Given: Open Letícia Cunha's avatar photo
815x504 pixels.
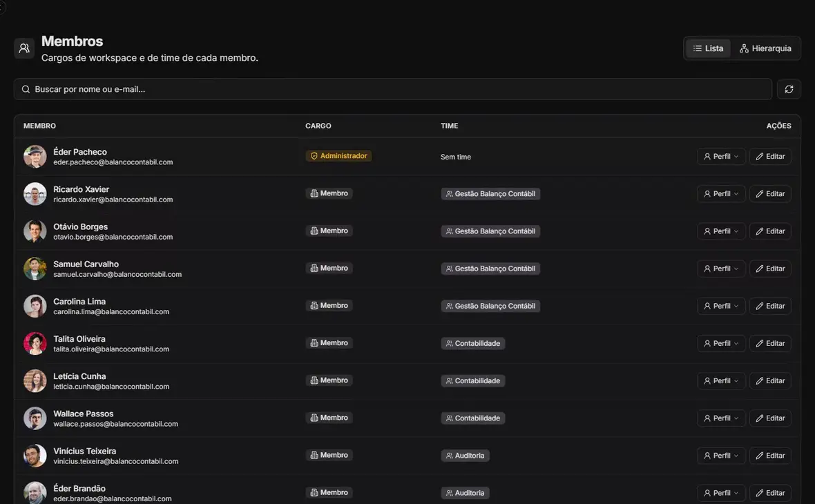Looking at the screenshot, I should coord(35,381).
